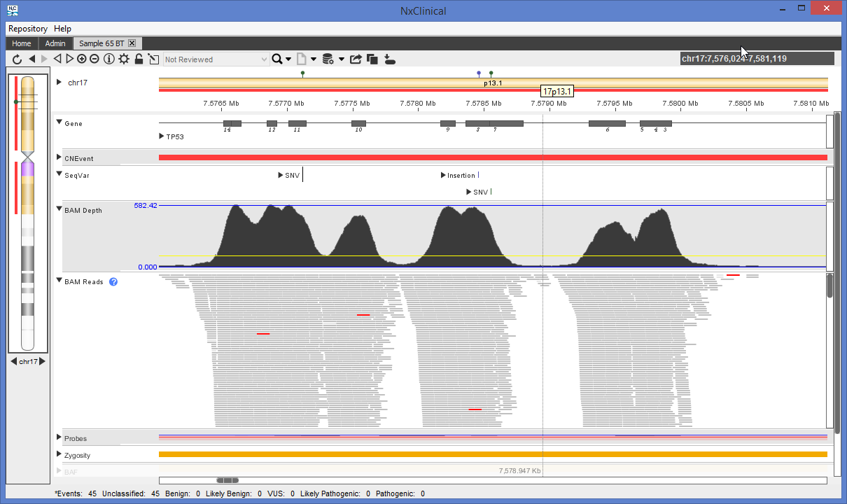The image size is (847, 504).
Task: Expand the Probes track
Action: [x=59, y=437]
